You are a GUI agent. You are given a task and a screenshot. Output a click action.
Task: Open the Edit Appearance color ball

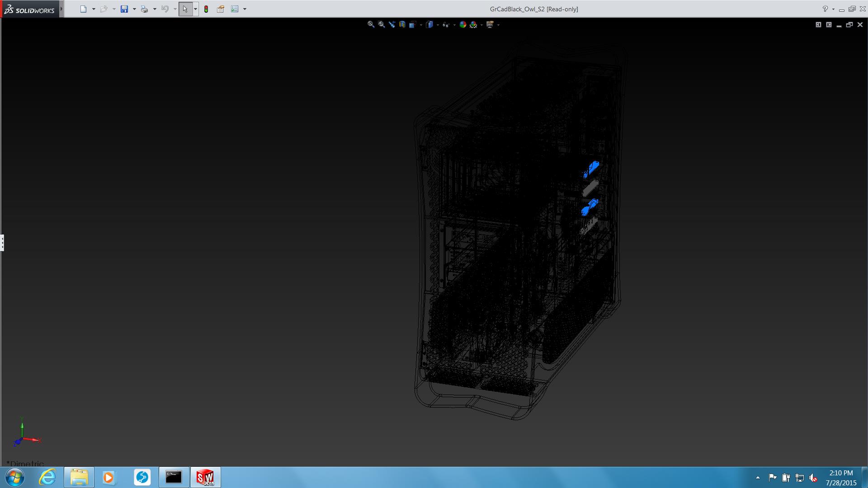[x=462, y=24]
